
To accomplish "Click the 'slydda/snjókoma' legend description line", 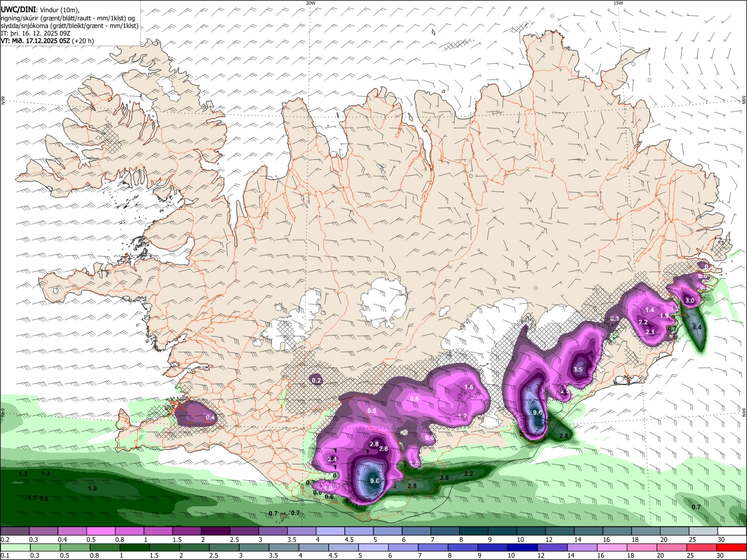I will click(x=69, y=26).
